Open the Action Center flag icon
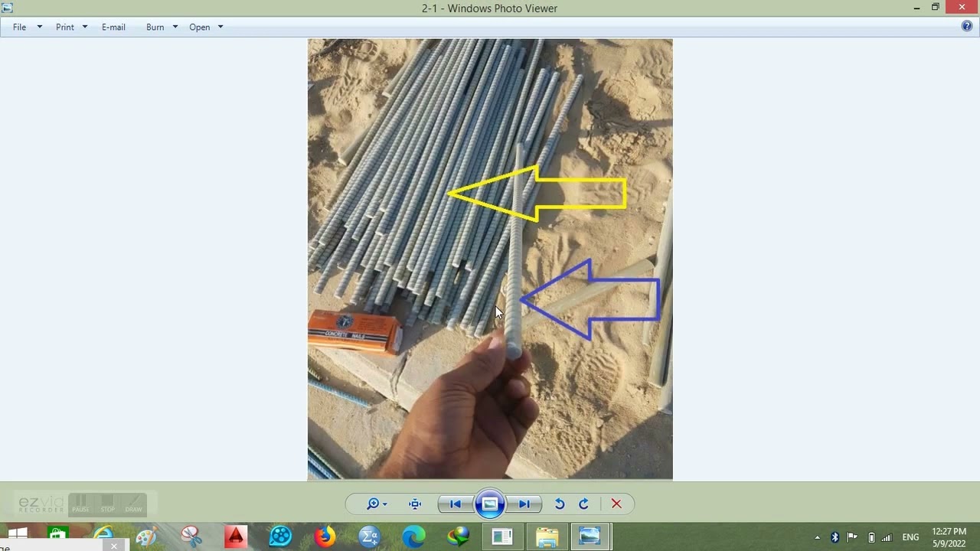Viewport: 980px width, 551px height. point(852,537)
